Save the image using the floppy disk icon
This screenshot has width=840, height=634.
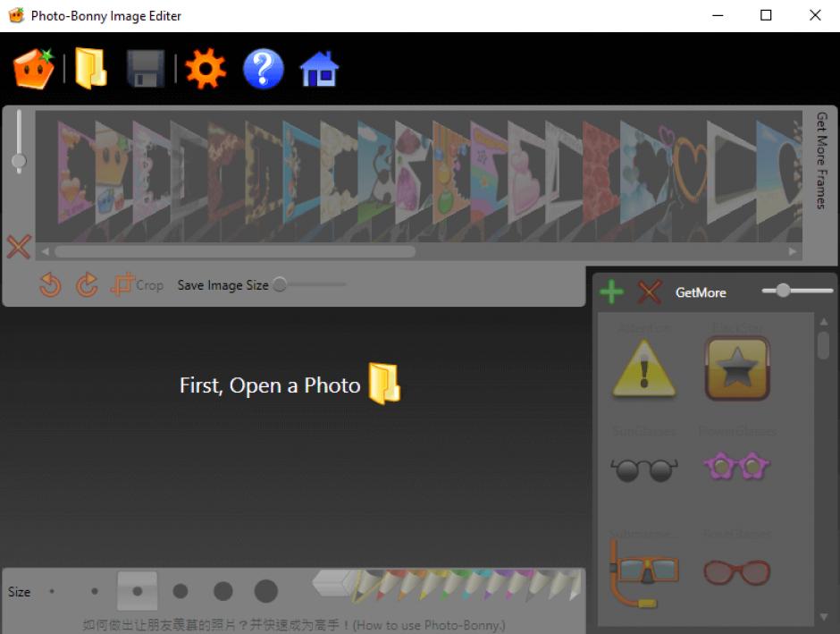(x=145, y=69)
